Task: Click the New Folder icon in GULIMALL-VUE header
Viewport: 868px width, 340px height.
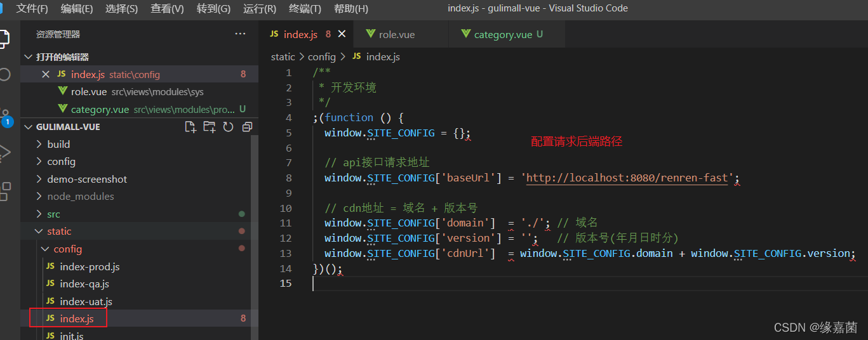Action: pyautogui.click(x=209, y=127)
